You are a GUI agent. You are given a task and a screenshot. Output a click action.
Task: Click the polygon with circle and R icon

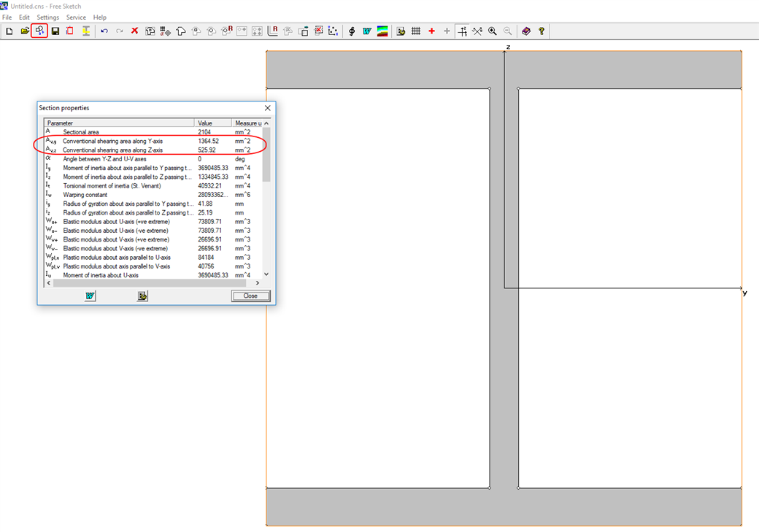pos(226,31)
